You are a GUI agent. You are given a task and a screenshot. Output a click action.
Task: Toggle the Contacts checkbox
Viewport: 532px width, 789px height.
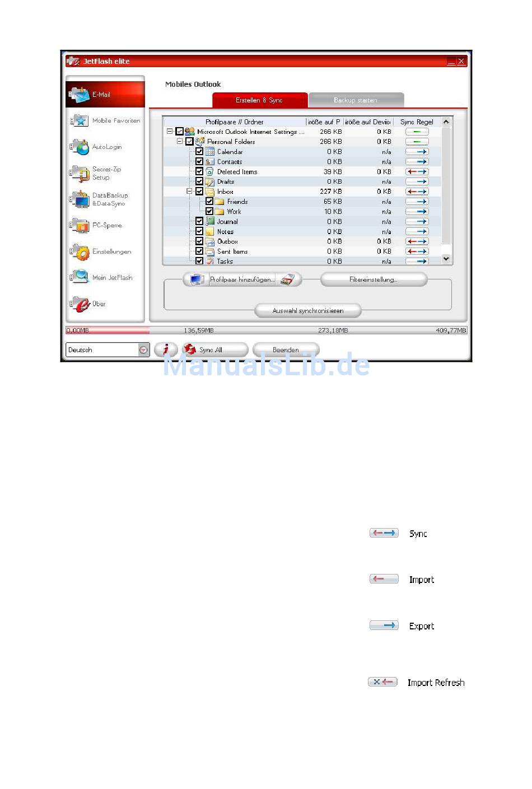click(x=199, y=162)
